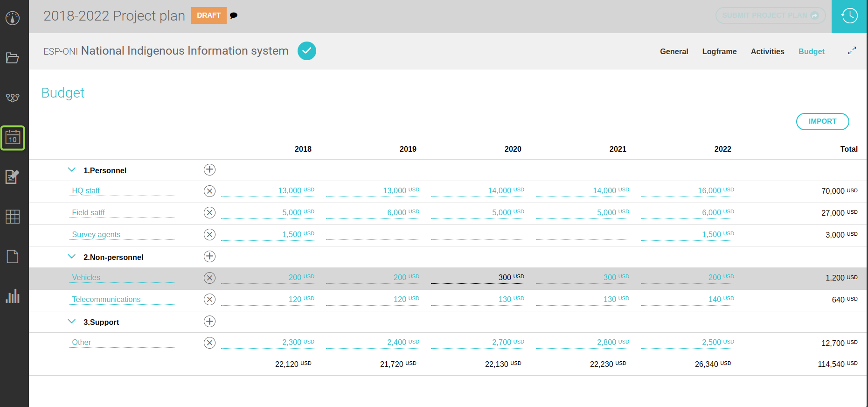Open the folder icon in sidebar
Image resolution: width=868 pixels, height=407 pixels.
(13, 58)
